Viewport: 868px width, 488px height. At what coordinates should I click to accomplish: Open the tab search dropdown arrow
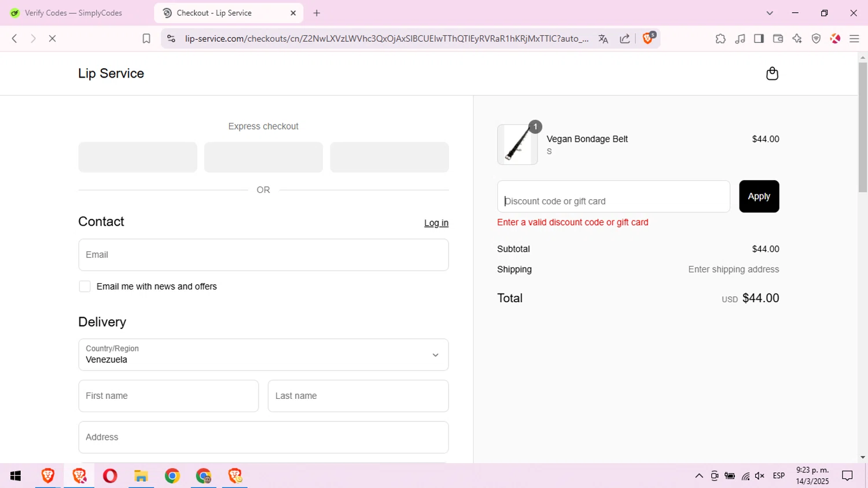tap(770, 13)
